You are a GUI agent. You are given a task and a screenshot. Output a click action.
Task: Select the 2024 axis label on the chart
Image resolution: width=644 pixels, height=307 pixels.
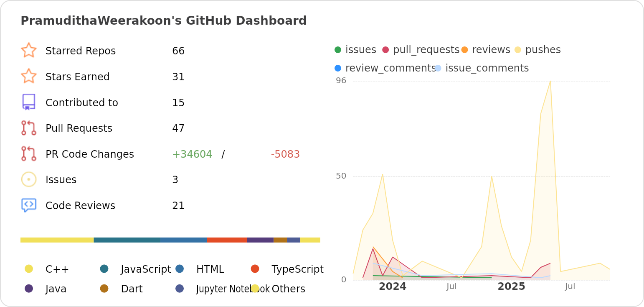pos(393,287)
